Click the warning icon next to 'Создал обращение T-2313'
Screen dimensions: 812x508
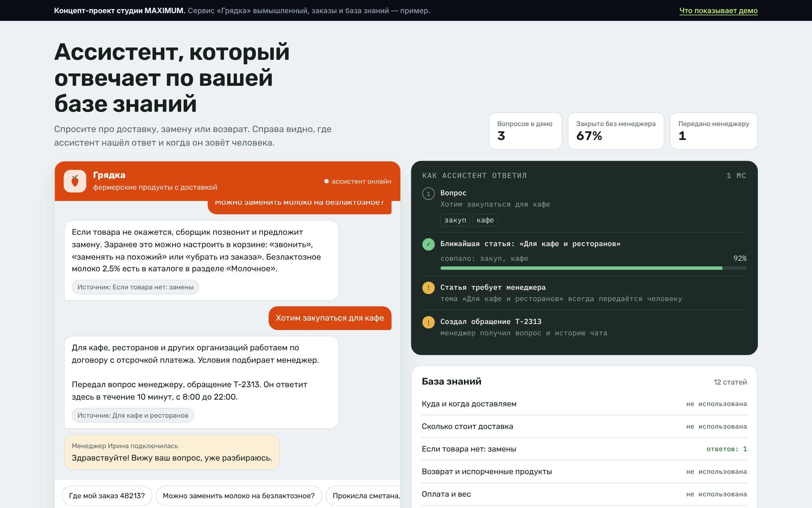pyautogui.click(x=428, y=322)
